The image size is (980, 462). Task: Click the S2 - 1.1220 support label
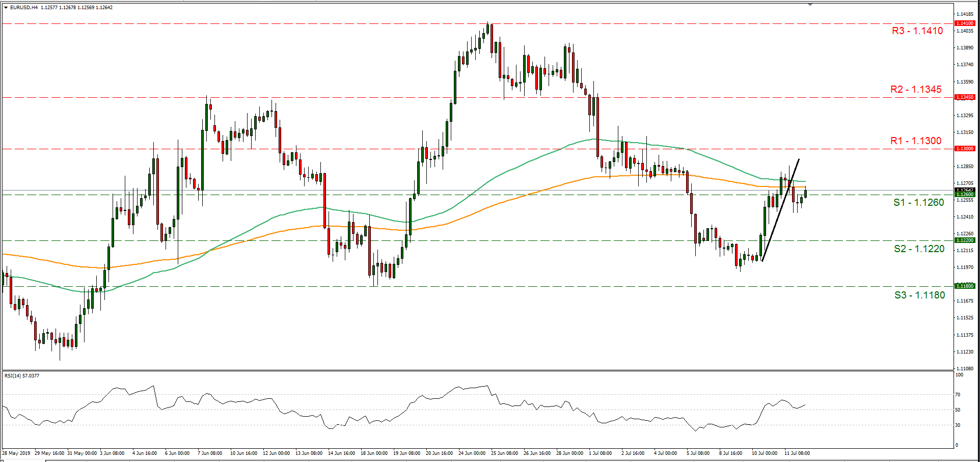pos(919,249)
